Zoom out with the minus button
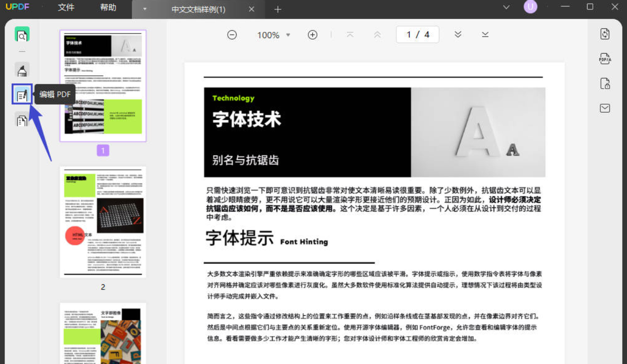Viewport: 627px width, 364px height. [x=232, y=35]
